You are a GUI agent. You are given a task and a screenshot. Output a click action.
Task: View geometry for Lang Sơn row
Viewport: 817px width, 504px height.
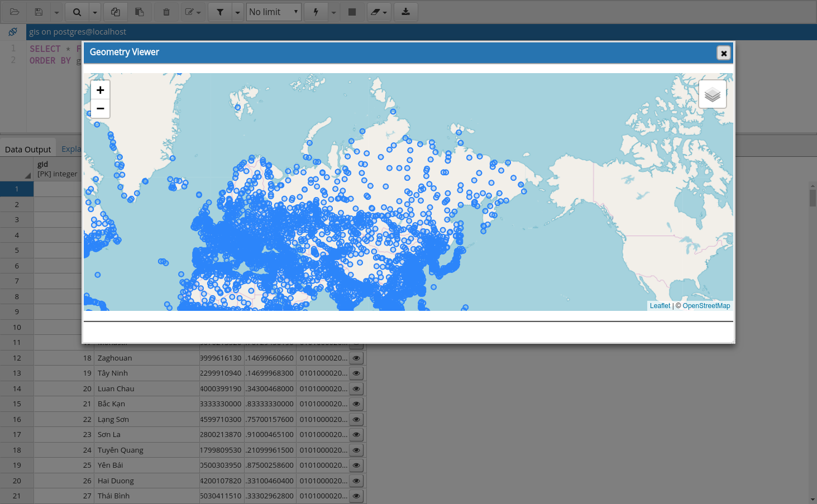click(356, 420)
